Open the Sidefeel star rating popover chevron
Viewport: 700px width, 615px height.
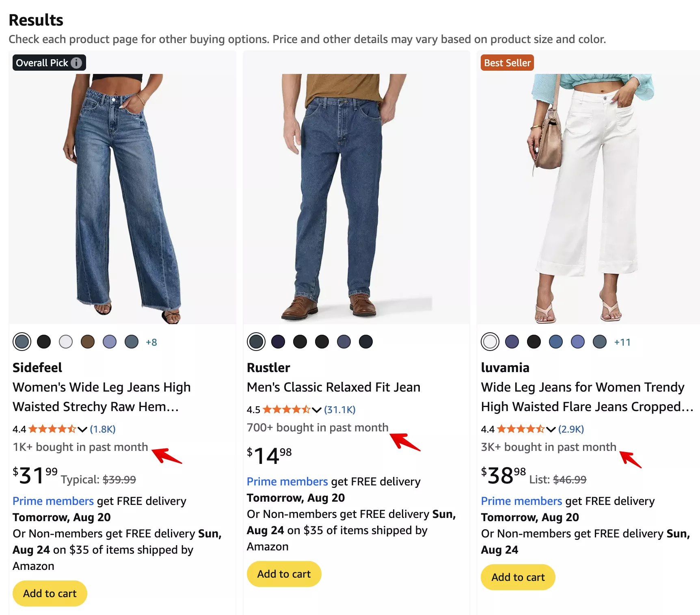(82, 429)
